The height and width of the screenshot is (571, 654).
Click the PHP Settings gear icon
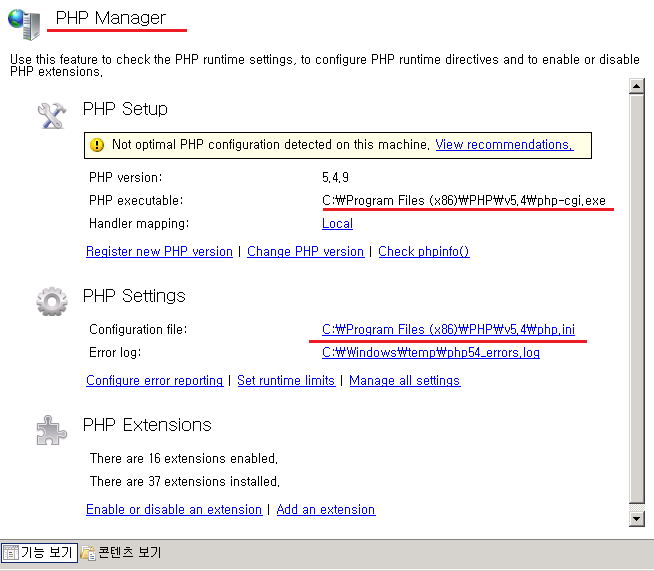click(x=52, y=301)
